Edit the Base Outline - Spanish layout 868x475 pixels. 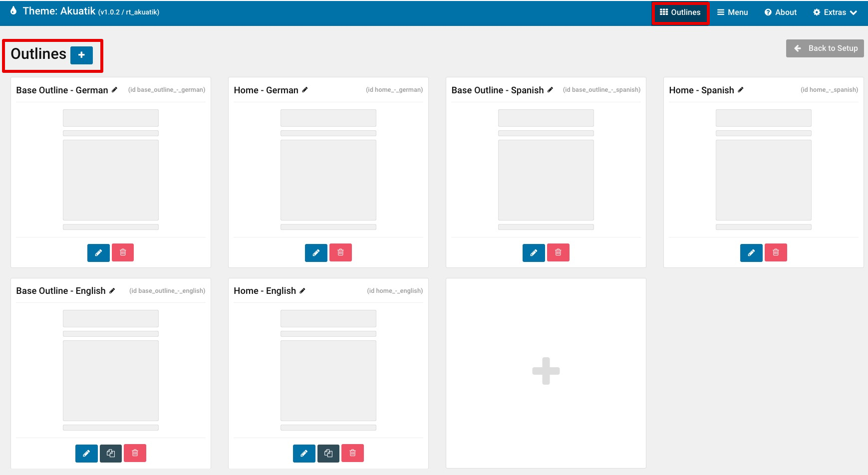tap(534, 252)
